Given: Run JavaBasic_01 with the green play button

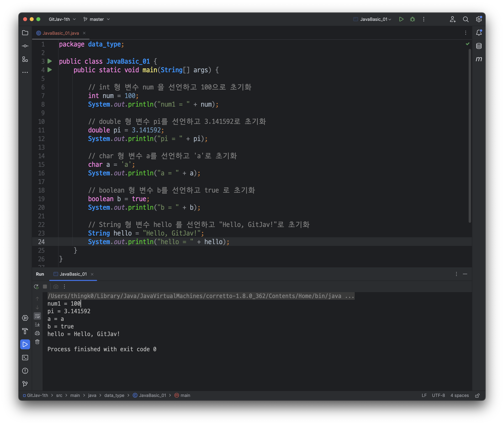Looking at the screenshot, I should [401, 19].
